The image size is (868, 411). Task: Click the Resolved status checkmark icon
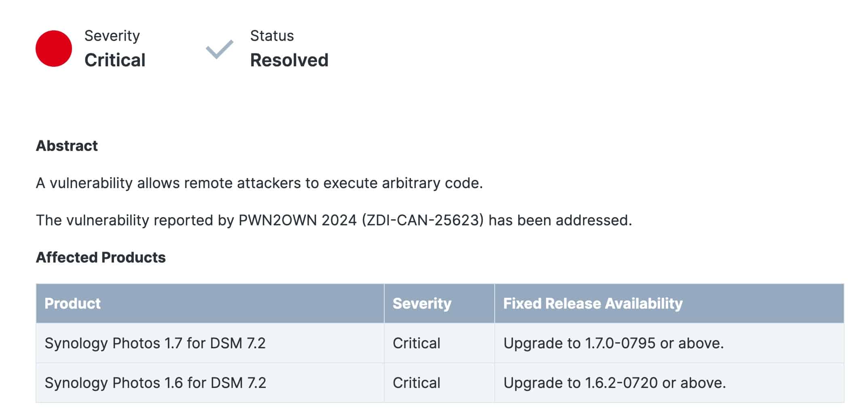(x=220, y=49)
